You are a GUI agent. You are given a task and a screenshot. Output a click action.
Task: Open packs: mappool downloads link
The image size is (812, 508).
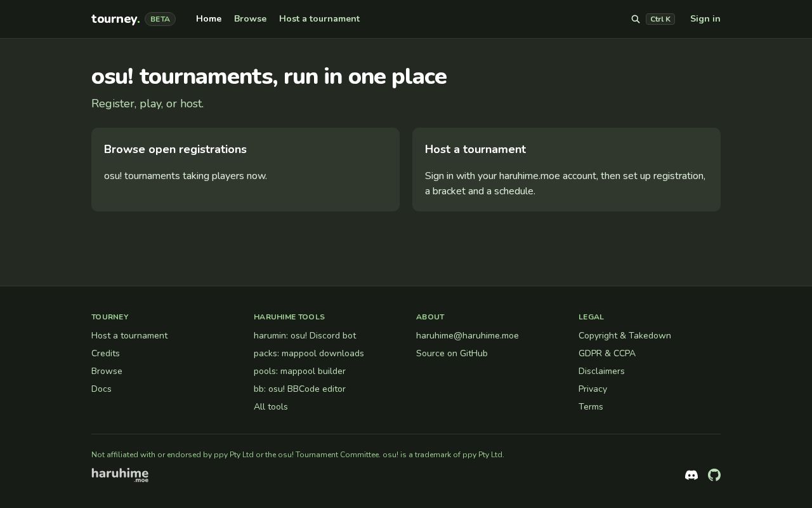coord(309,353)
